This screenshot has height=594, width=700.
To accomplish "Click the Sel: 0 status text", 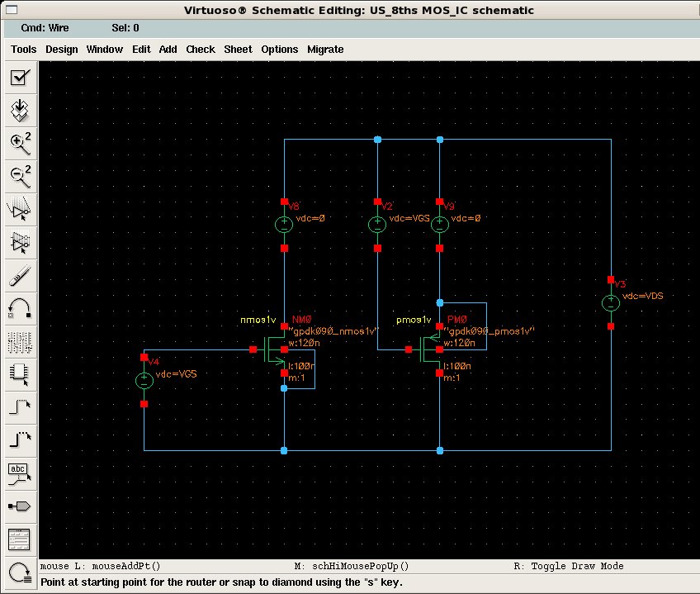I will (x=125, y=28).
